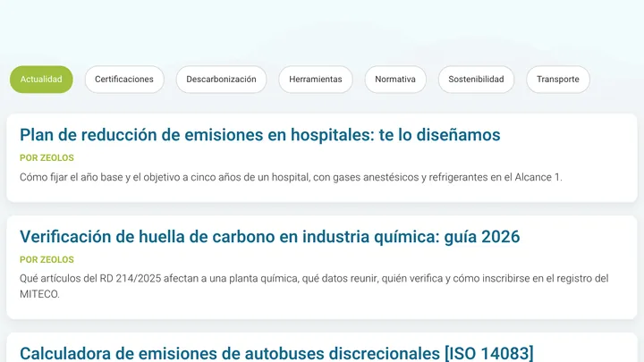Show the Descarbonización category

pyautogui.click(x=221, y=80)
